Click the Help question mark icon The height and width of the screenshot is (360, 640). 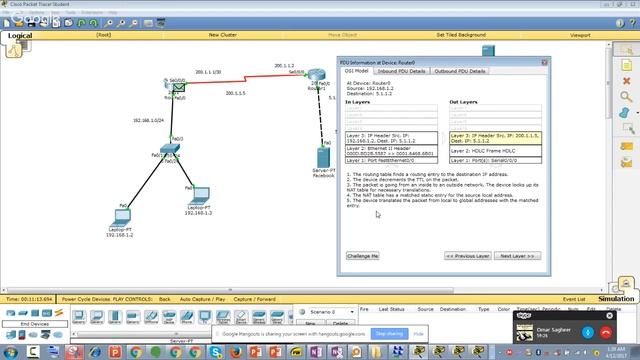(633, 23)
